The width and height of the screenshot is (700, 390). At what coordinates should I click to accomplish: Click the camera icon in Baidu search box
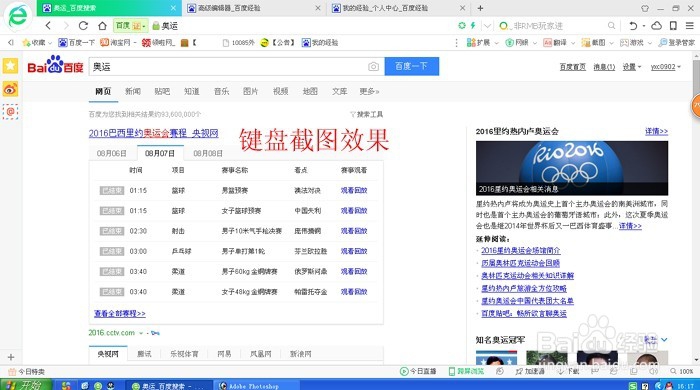tap(373, 66)
